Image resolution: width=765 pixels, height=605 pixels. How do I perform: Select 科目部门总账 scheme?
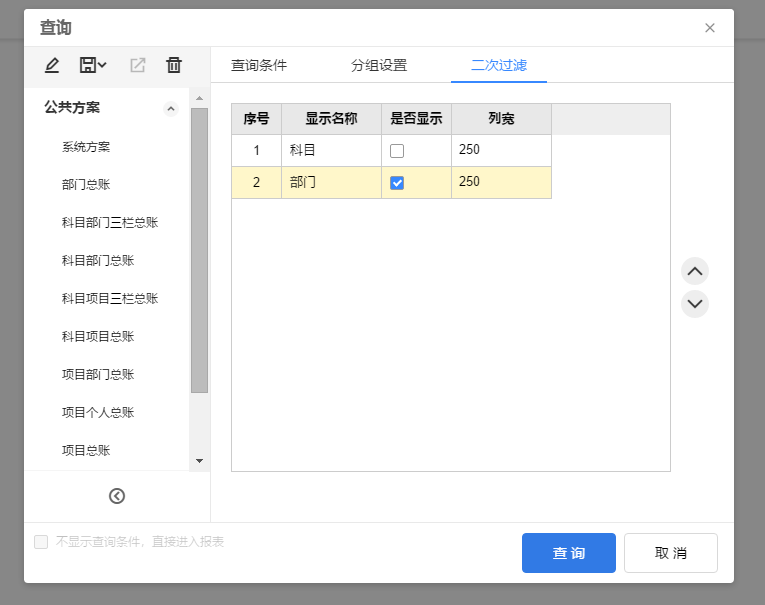98,261
